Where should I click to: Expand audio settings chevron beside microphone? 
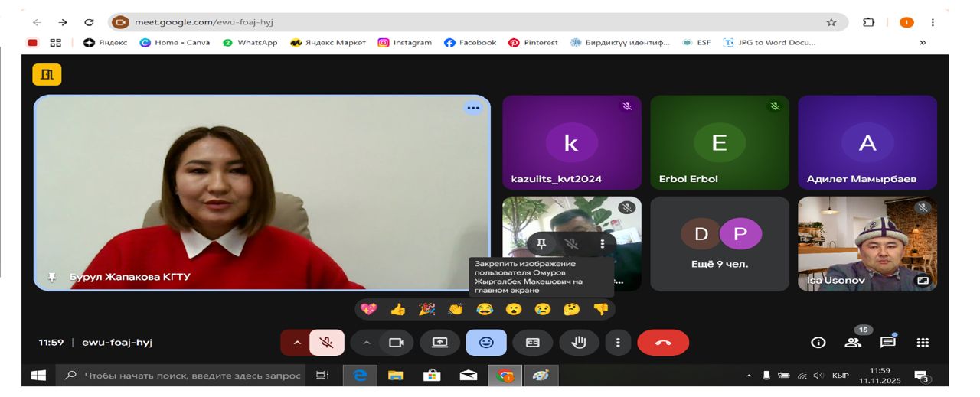(296, 343)
